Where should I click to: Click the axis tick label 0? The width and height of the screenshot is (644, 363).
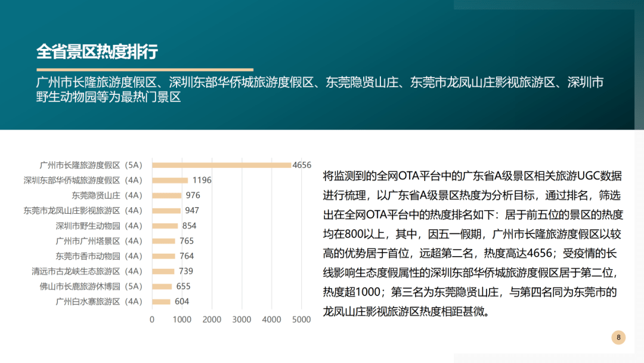(152, 319)
